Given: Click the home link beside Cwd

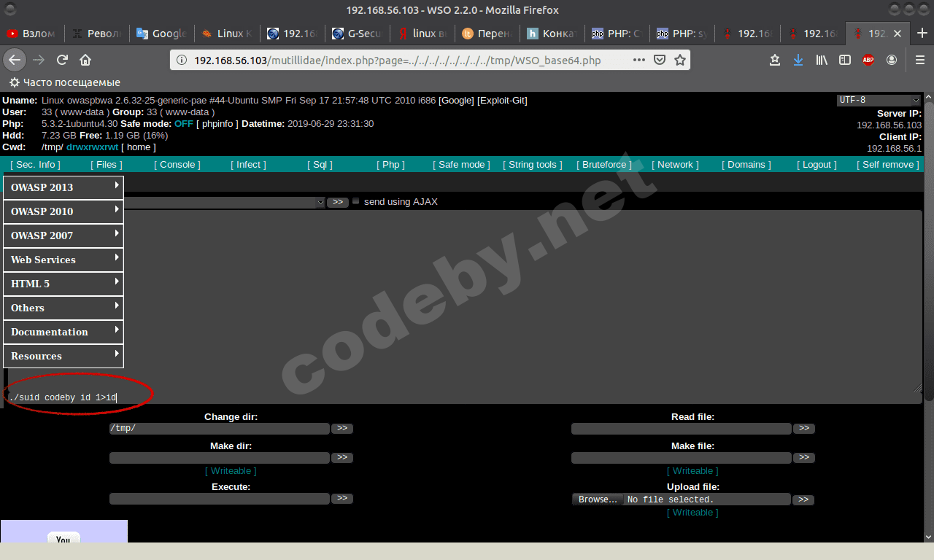Looking at the screenshot, I should point(139,147).
